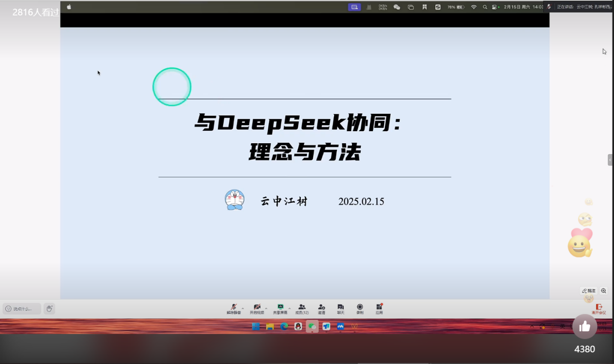The image size is (614, 364).
Task: Click the English (英) input method indicator
Action: click(562, 326)
